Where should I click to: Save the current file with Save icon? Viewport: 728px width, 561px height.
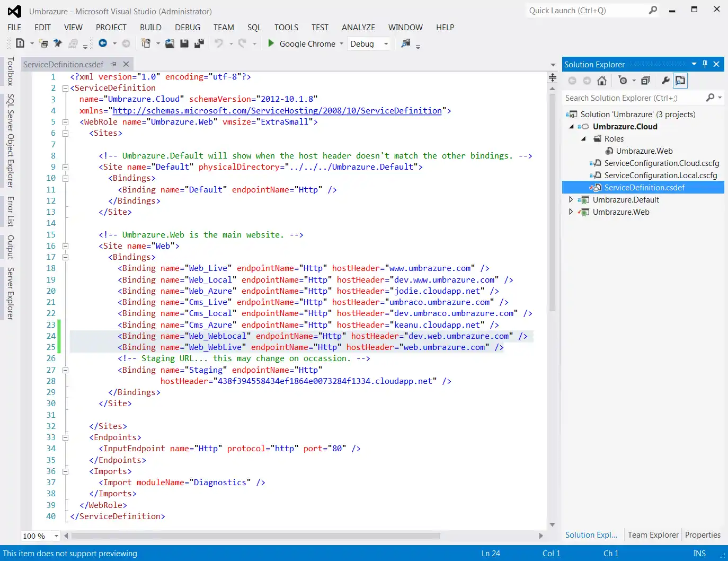pyautogui.click(x=184, y=43)
